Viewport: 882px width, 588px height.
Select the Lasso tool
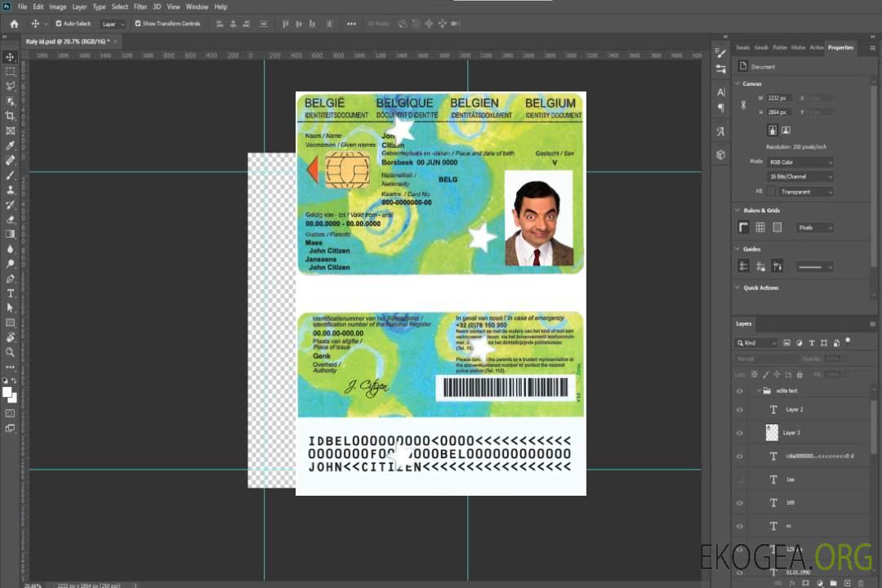[10, 86]
